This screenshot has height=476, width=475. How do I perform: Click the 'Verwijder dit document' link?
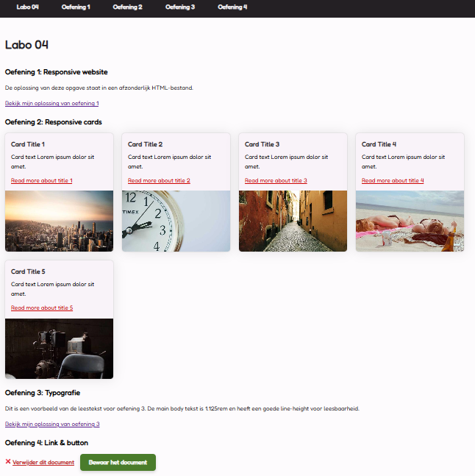[43, 463]
